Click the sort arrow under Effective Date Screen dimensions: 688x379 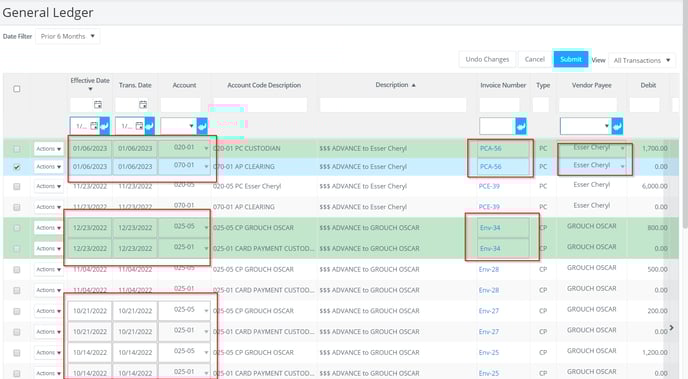90,89
